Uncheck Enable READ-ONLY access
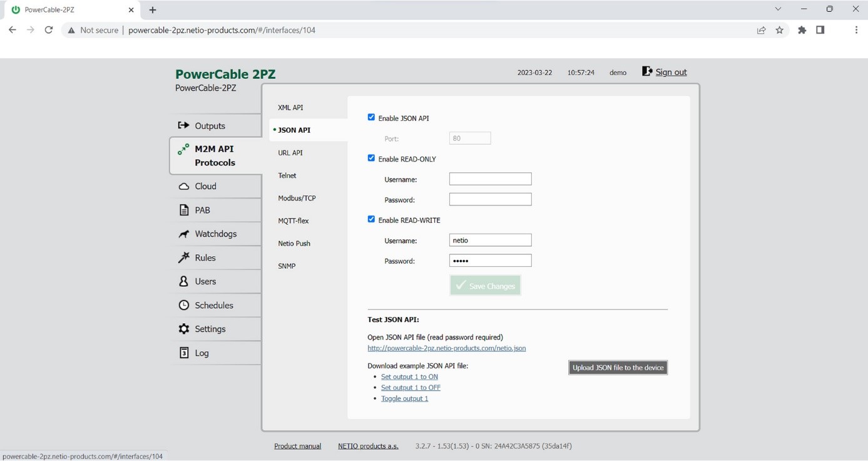The height and width of the screenshot is (461, 868). 371,158
